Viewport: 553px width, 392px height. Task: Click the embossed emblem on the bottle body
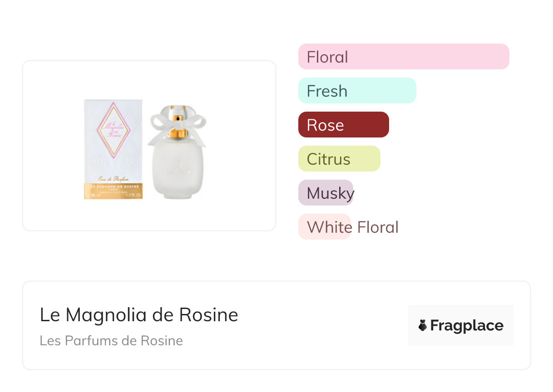tap(176, 171)
